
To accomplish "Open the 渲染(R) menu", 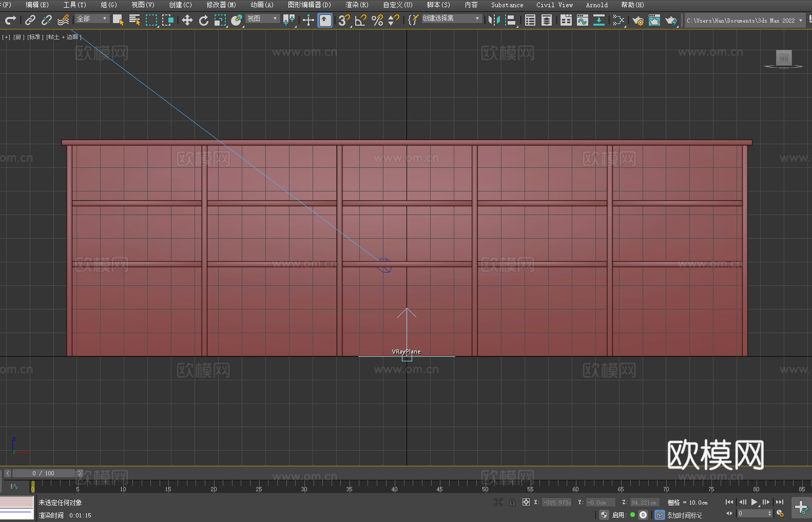I will coord(357,5).
